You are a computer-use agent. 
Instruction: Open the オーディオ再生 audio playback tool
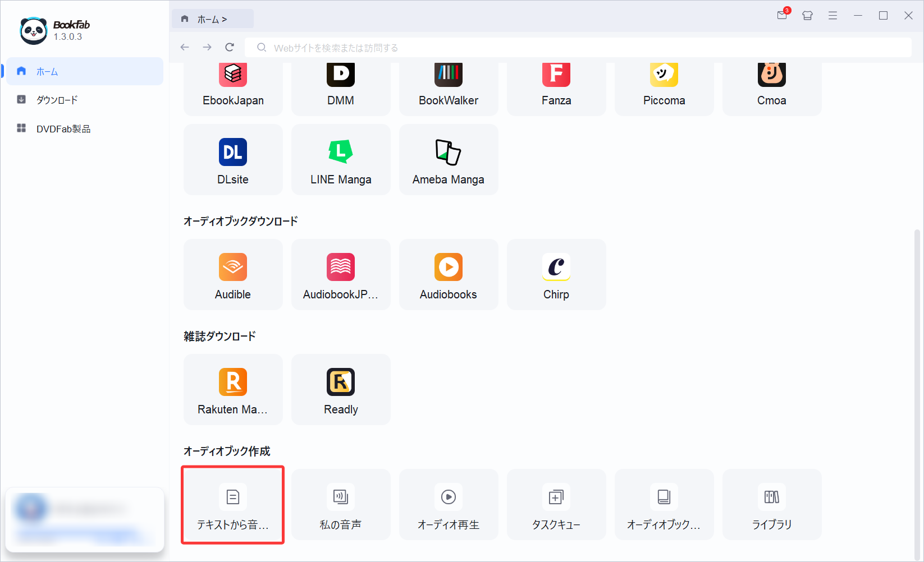click(x=449, y=505)
